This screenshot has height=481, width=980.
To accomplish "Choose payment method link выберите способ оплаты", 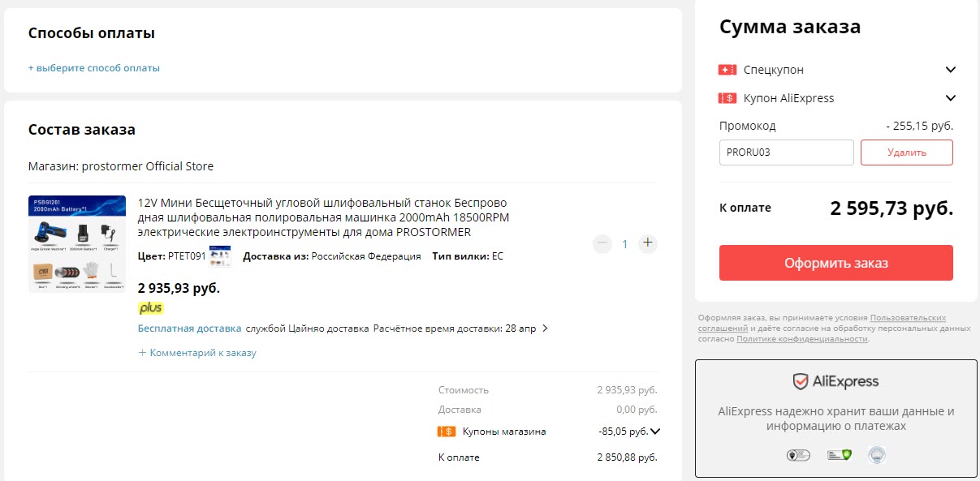I will (x=94, y=68).
